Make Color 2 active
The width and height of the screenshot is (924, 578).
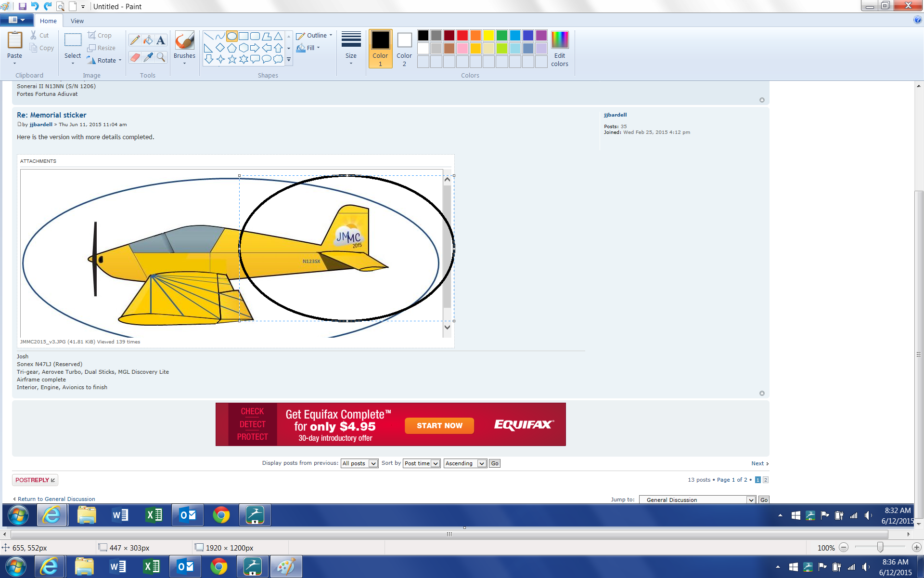click(404, 49)
